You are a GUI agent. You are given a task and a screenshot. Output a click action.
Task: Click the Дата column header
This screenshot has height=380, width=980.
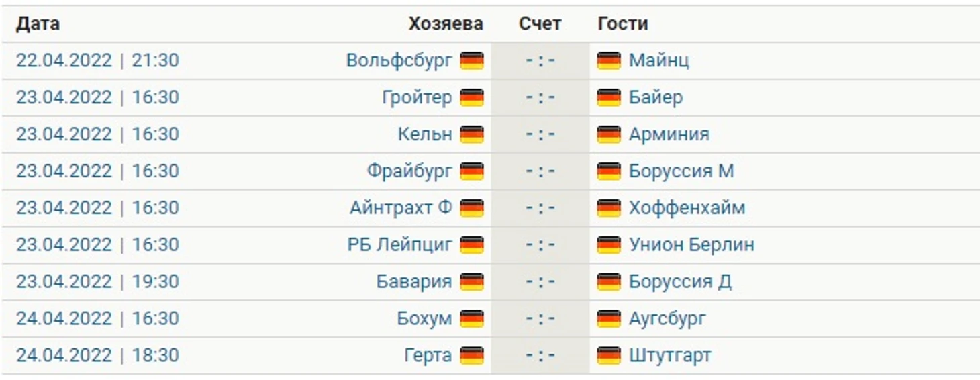pyautogui.click(x=38, y=24)
